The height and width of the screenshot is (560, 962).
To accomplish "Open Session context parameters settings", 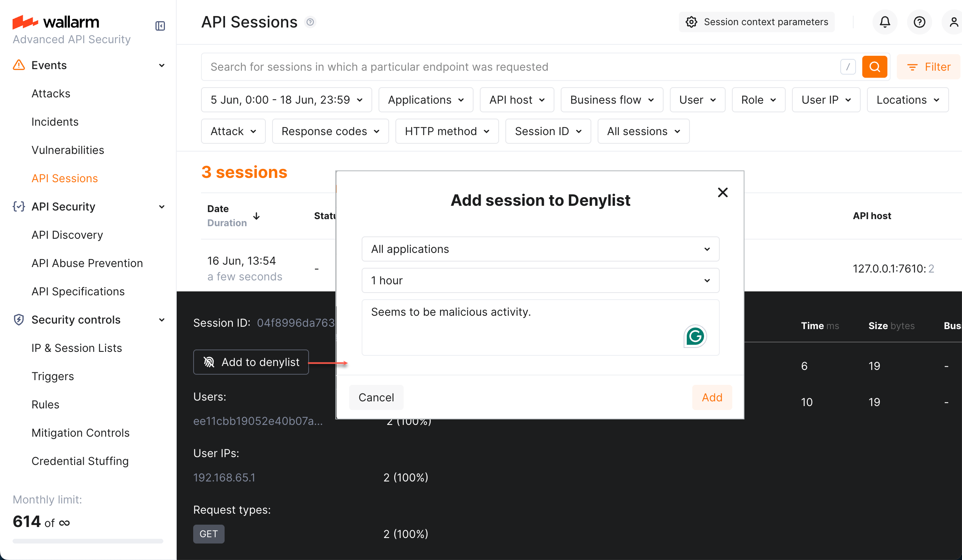I will [x=756, y=22].
